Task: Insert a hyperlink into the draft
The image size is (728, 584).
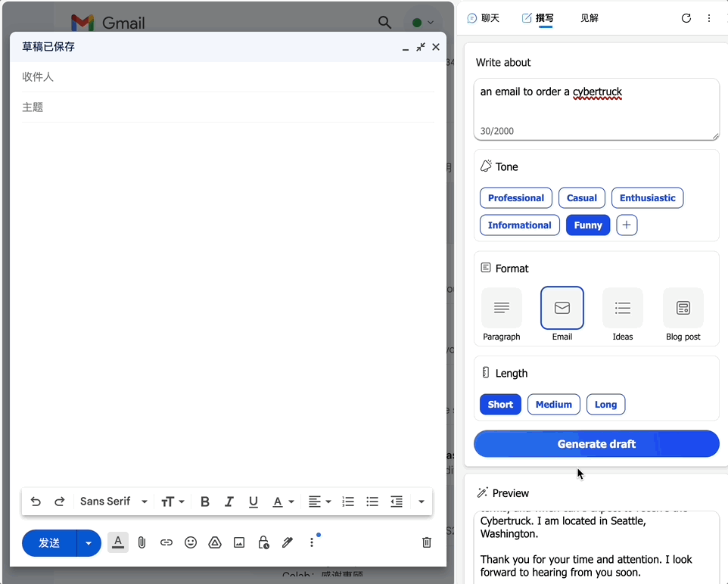Action: pyautogui.click(x=166, y=542)
